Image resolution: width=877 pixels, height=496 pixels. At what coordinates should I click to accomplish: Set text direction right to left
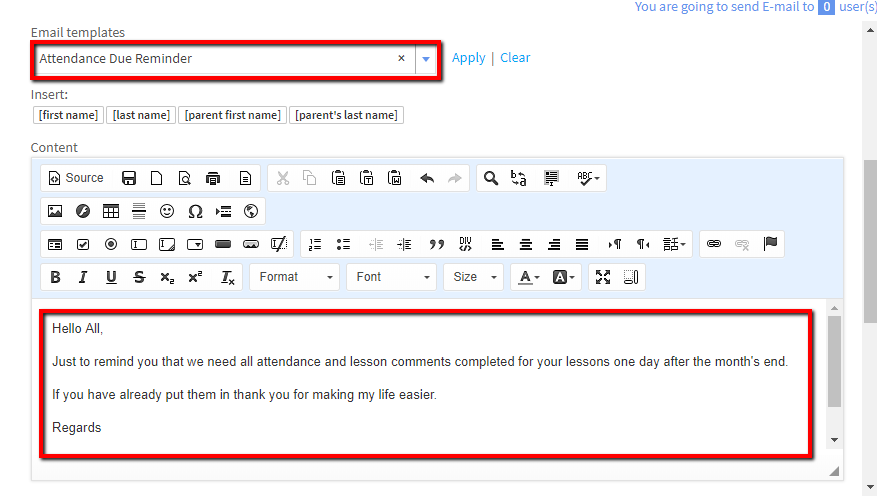coord(642,244)
